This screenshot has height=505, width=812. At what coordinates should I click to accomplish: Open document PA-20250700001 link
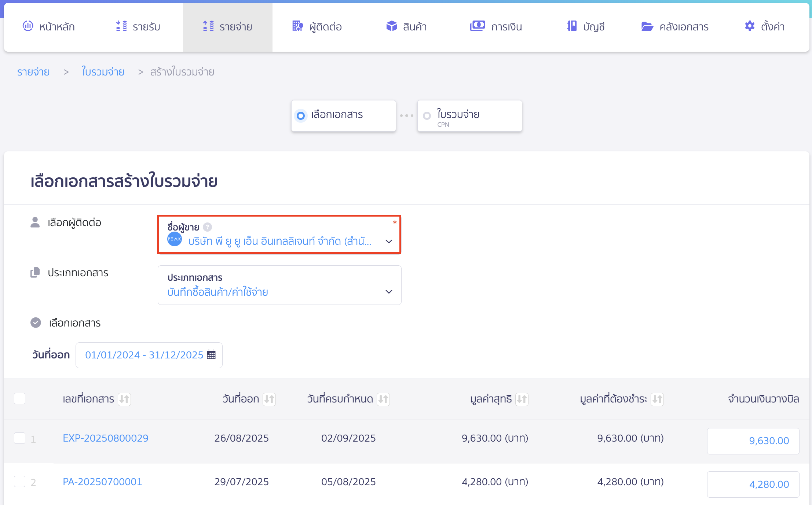tap(102, 482)
